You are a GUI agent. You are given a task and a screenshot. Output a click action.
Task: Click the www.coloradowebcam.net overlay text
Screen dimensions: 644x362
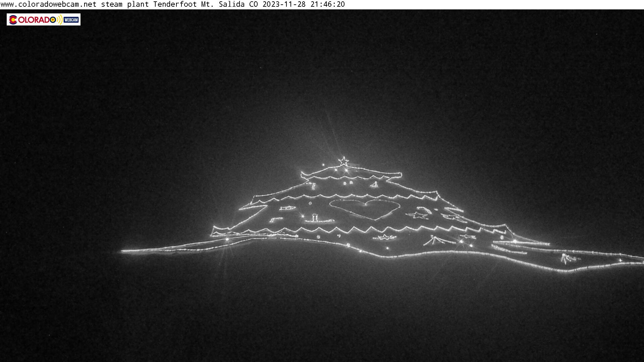[x=49, y=4]
